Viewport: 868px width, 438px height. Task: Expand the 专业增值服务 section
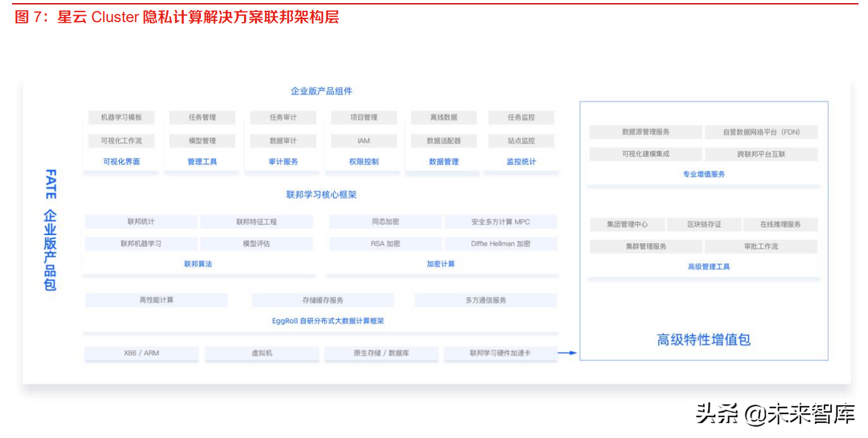[703, 174]
